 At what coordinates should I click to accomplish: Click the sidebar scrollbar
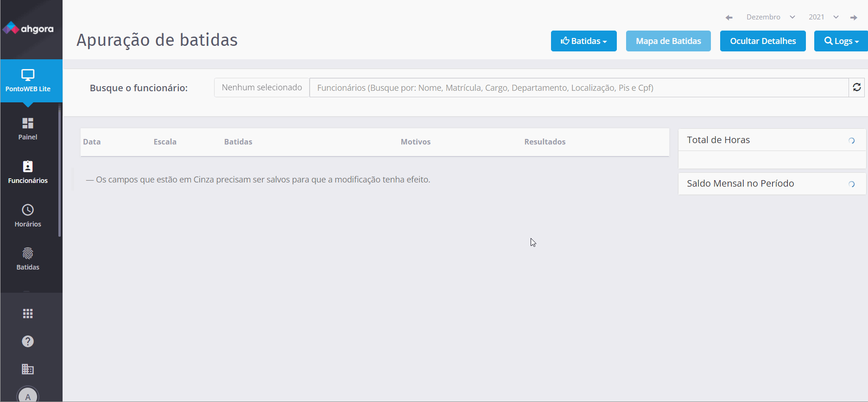pyautogui.click(x=59, y=171)
